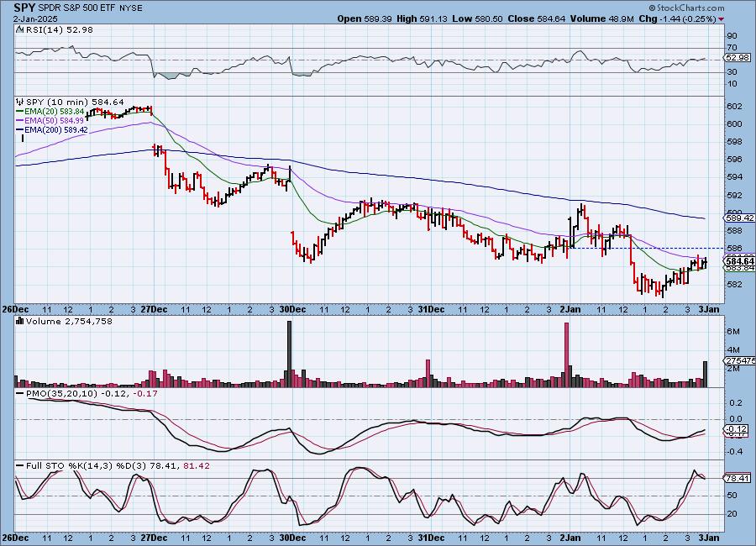Click the Volume 2,754,758 legend text
The height and width of the screenshot is (546, 756).
click(69, 321)
